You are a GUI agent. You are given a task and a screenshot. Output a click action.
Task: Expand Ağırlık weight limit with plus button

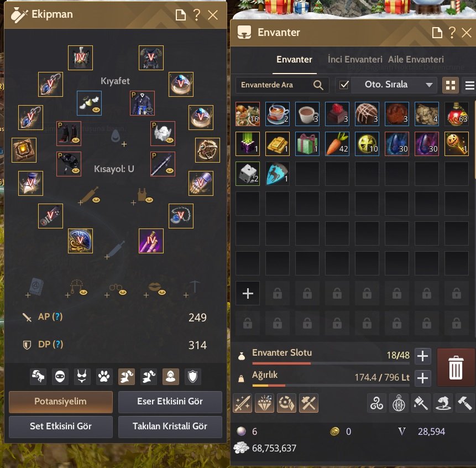tap(422, 378)
